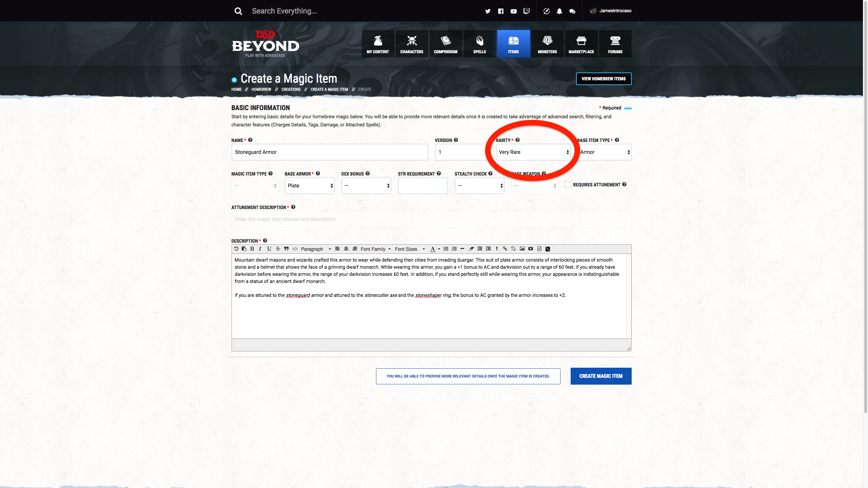This screenshot has height=488, width=868.
Task: Click the exclamation mark toolbar icon
Action: pyautogui.click(x=497, y=249)
